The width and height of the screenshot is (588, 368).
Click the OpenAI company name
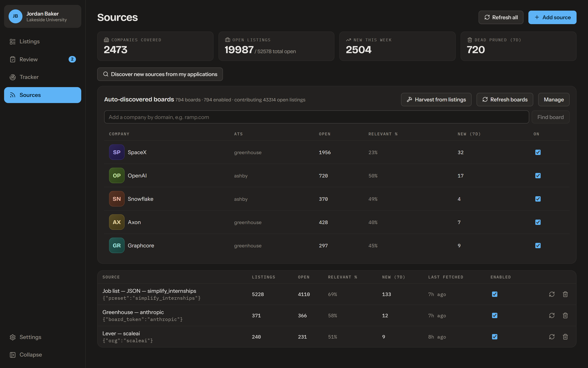[x=137, y=176]
